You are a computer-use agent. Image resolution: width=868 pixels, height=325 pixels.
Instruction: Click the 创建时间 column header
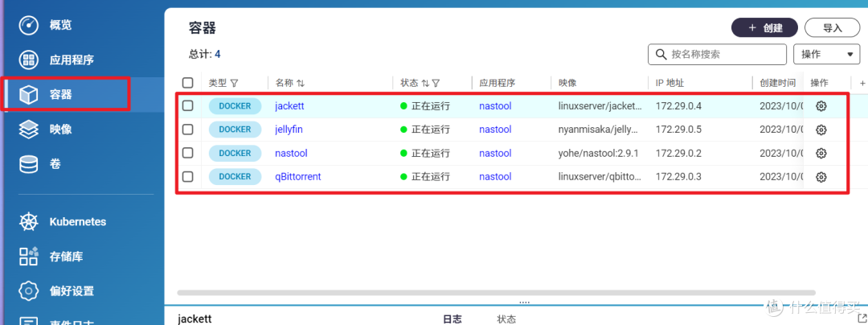[x=777, y=83]
